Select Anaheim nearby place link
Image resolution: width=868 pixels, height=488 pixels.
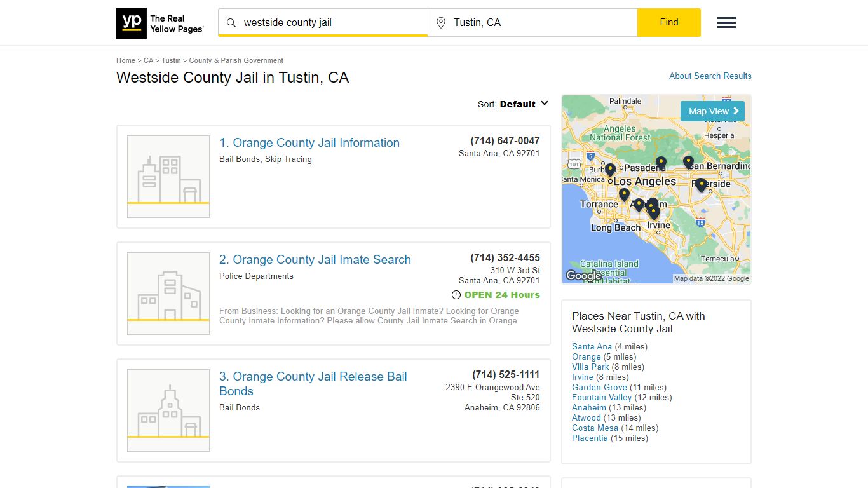pyautogui.click(x=589, y=407)
